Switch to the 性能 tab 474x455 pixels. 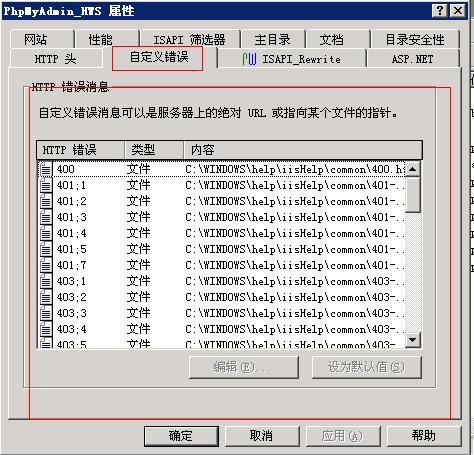107,39
